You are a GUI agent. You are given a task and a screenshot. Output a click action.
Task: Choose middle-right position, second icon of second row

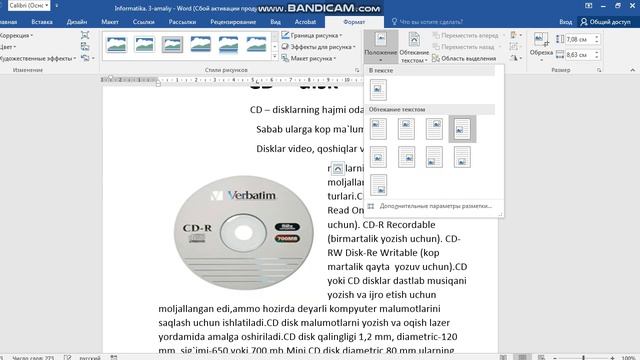(x=406, y=157)
